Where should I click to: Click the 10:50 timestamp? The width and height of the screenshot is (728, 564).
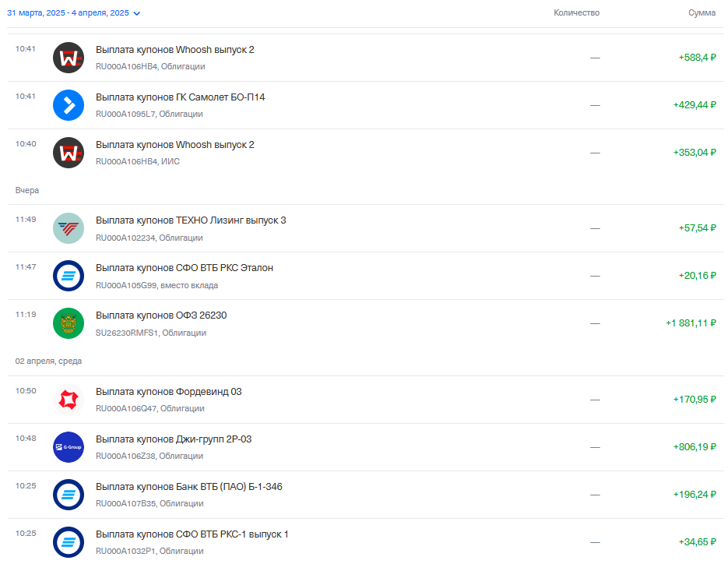click(x=26, y=391)
